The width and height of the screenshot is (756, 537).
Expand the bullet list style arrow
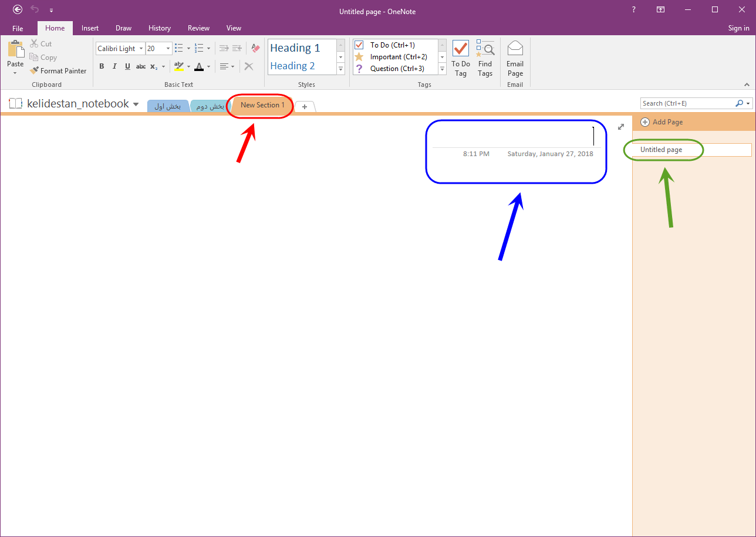tap(188, 49)
